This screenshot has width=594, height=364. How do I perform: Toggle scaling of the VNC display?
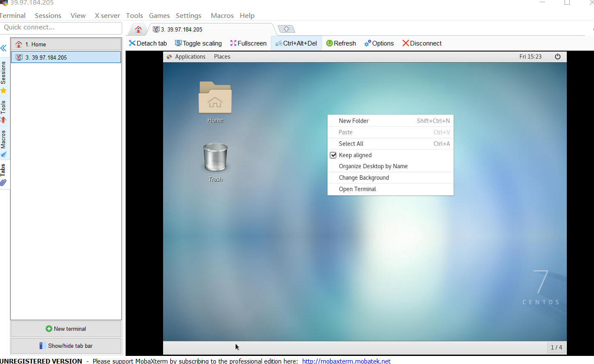click(198, 43)
